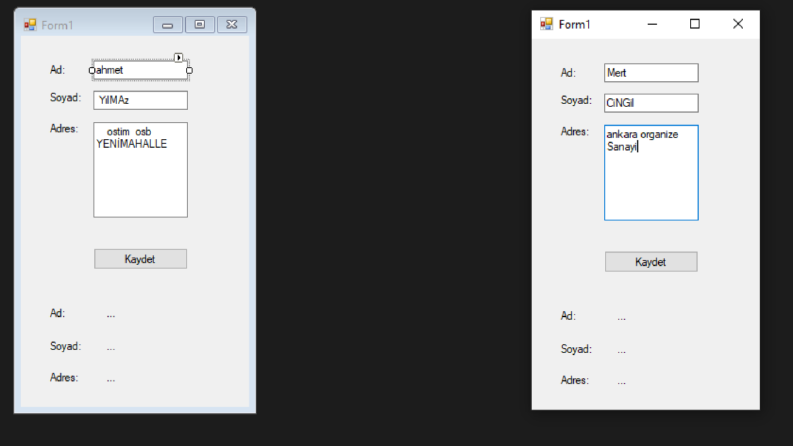Select the '...' label beside bottom Ad in left Form1
This screenshot has height=446, width=793.
point(111,315)
